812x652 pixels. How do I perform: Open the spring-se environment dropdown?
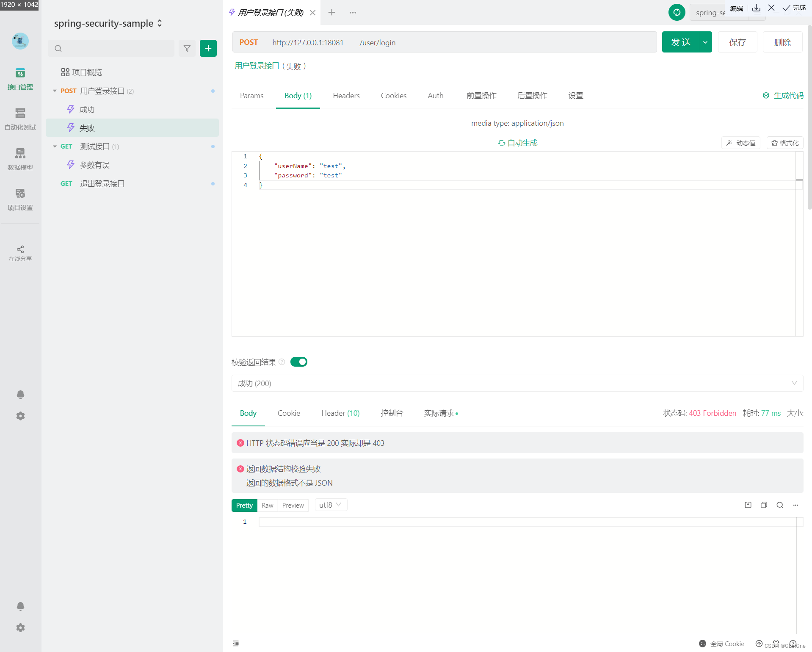(x=728, y=12)
